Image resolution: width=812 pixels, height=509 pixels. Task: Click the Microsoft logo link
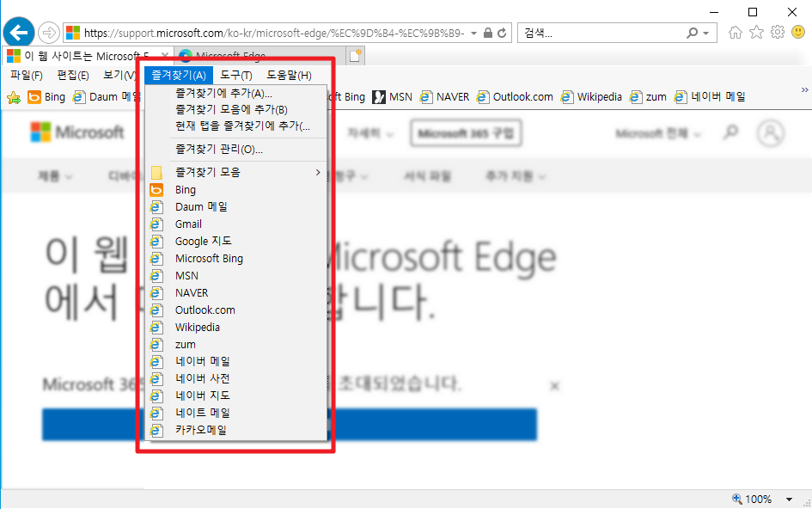point(77,132)
